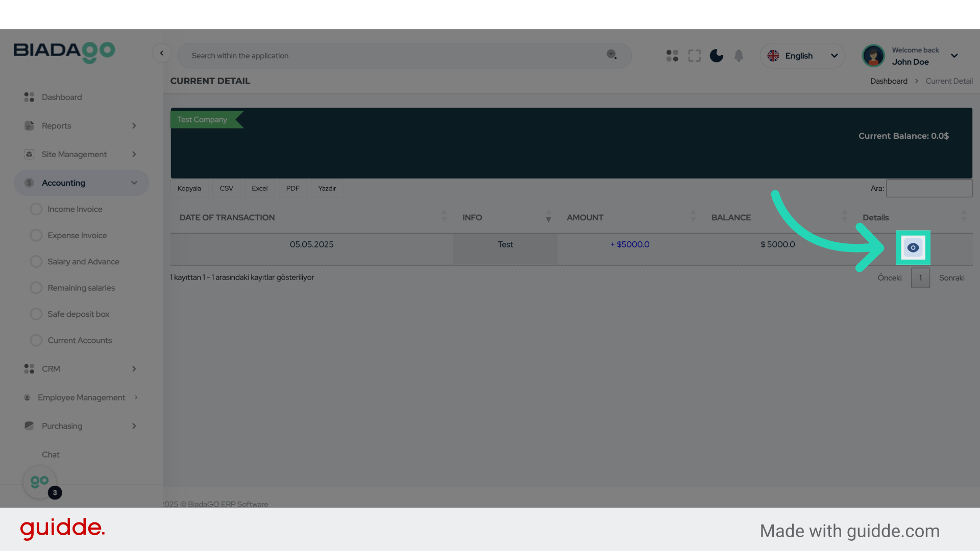The image size is (980, 551).
Task: Open the notifications bell
Action: pos(739,56)
